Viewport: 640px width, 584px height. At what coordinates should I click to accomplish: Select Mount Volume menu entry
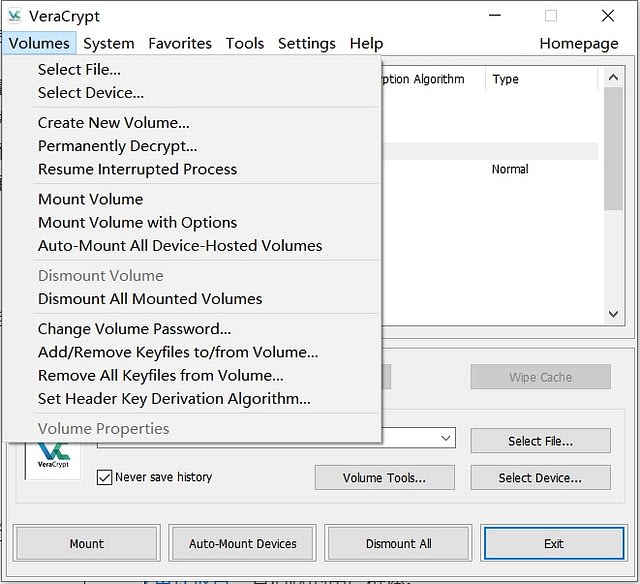[x=192, y=199]
